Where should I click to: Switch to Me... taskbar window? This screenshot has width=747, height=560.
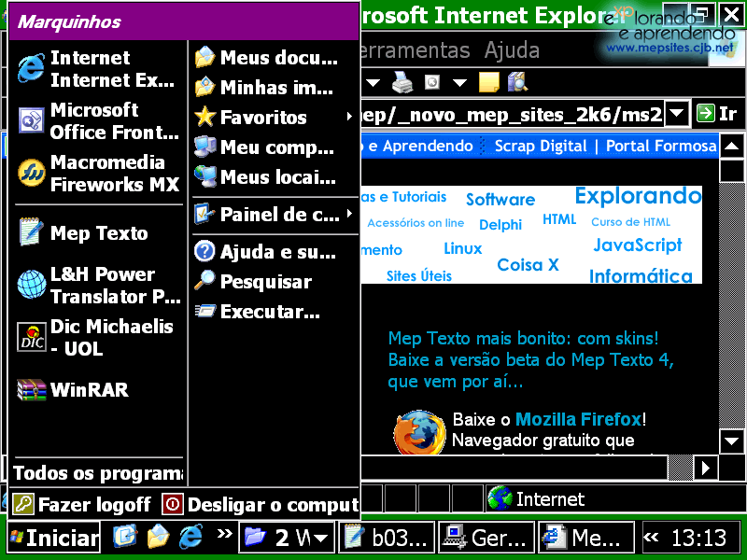pyautogui.click(x=586, y=538)
